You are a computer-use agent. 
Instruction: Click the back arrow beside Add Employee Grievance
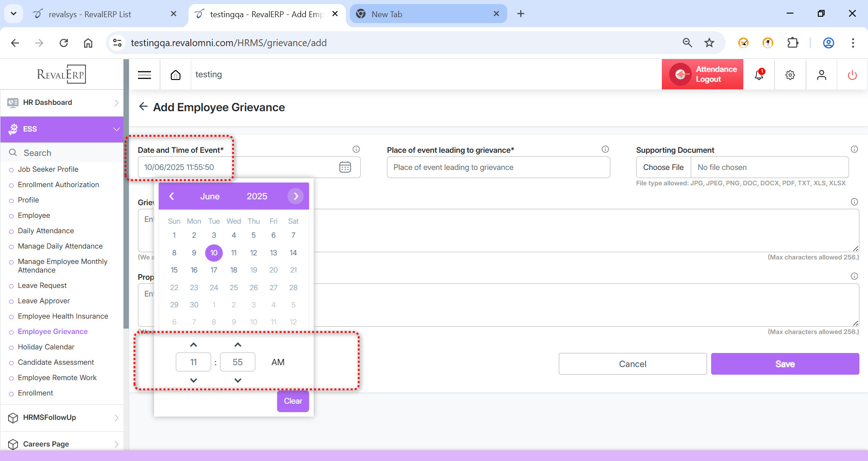coord(143,107)
